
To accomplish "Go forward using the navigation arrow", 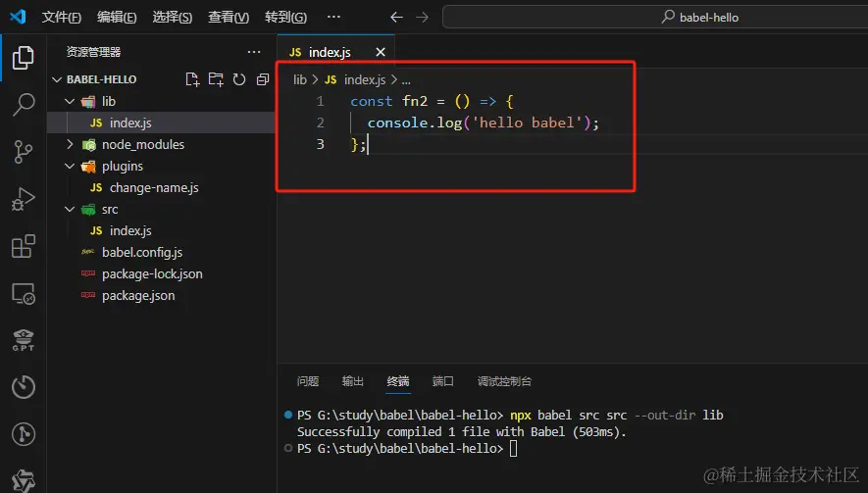I will (422, 18).
